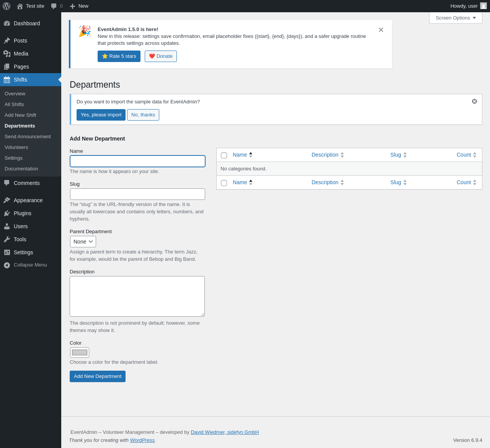Submit the Add New Department button
Viewport: 490px width, 448px height.
point(98,376)
